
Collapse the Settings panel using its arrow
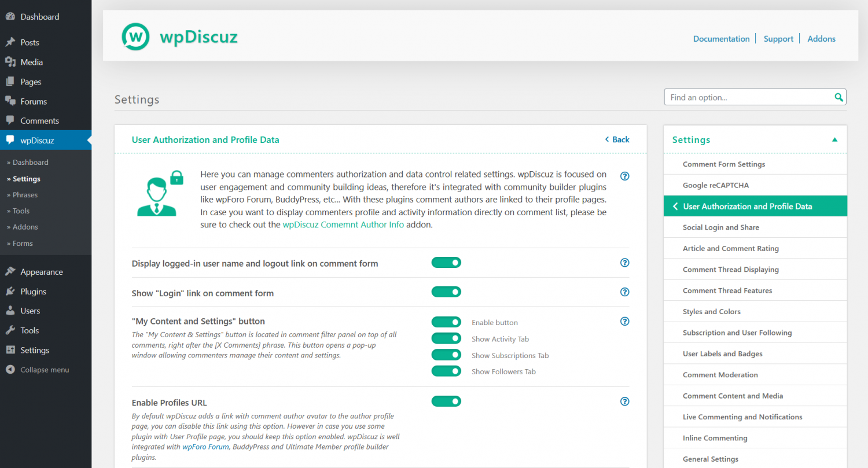point(834,139)
